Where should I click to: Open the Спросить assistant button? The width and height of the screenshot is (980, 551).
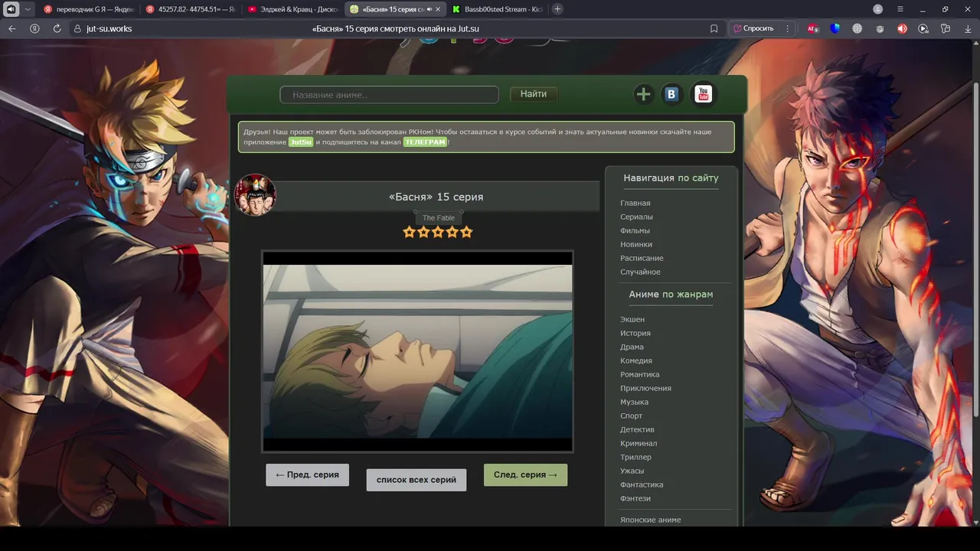point(753,28)
